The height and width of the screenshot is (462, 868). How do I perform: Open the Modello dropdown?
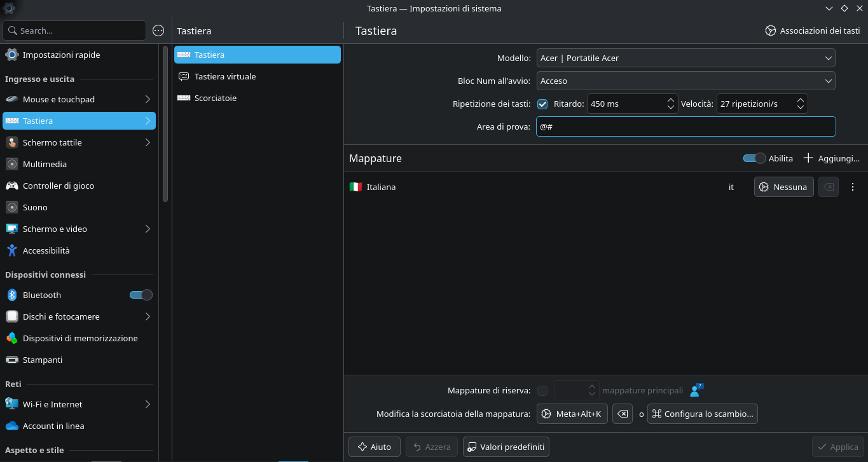[685, 58]
